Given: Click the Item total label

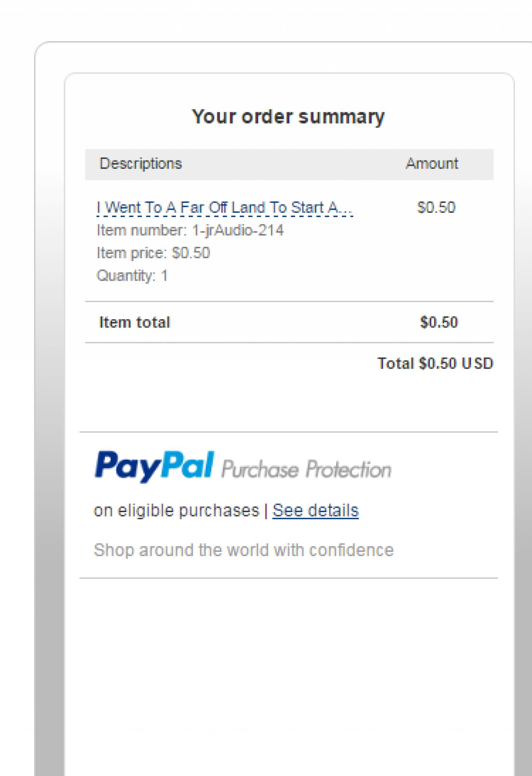Looking at the screenshot, I should coord(134,323).
